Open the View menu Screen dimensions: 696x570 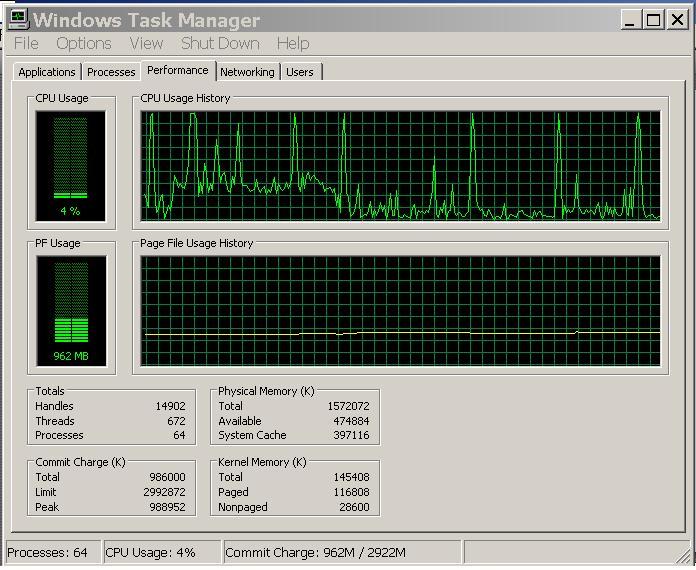coord(146,44)
